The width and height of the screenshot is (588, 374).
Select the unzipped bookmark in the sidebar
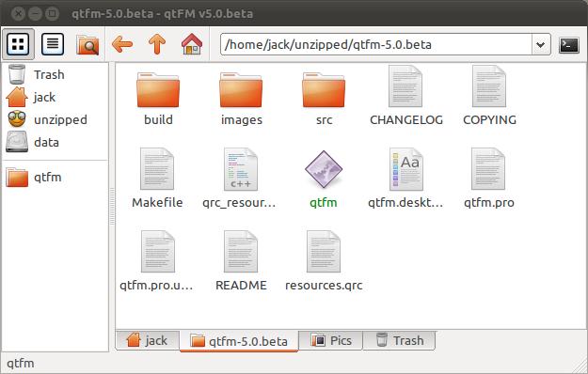pos(47,119)
